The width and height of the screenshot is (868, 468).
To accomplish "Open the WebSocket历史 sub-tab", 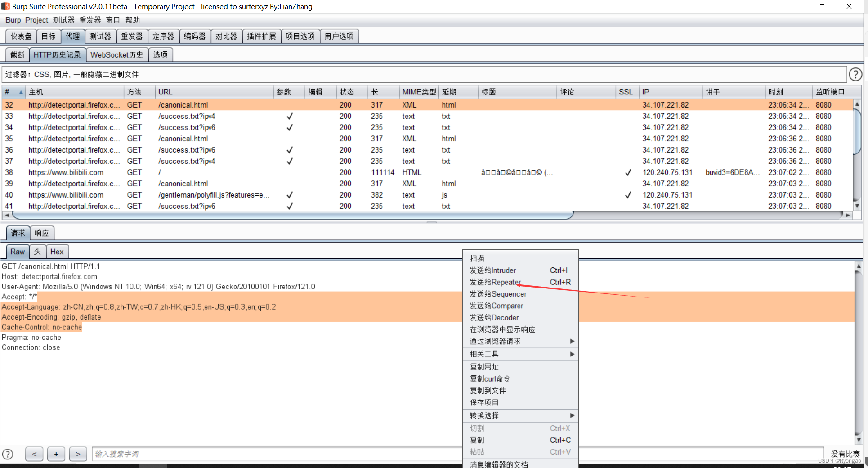I will tap(117, 55).
